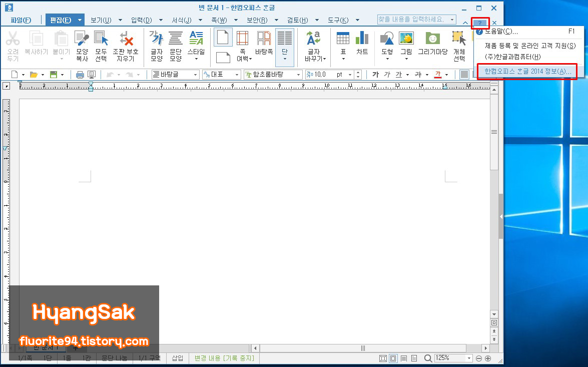Click the open folder icon in the toolbar

(x=34, y=75)
